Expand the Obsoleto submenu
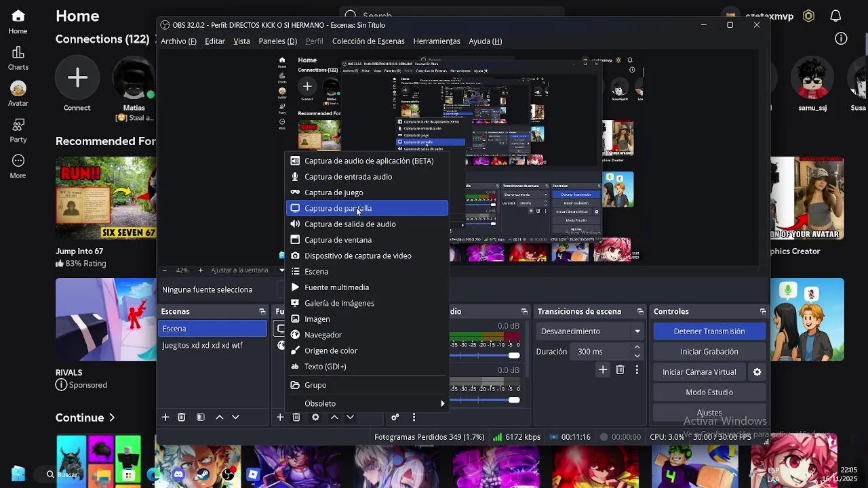The image size is (868, 488). click(x=367, y=403)
